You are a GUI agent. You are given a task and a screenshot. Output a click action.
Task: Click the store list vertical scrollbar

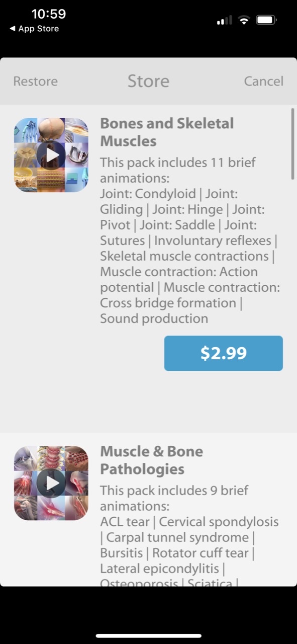coord(292,143)
